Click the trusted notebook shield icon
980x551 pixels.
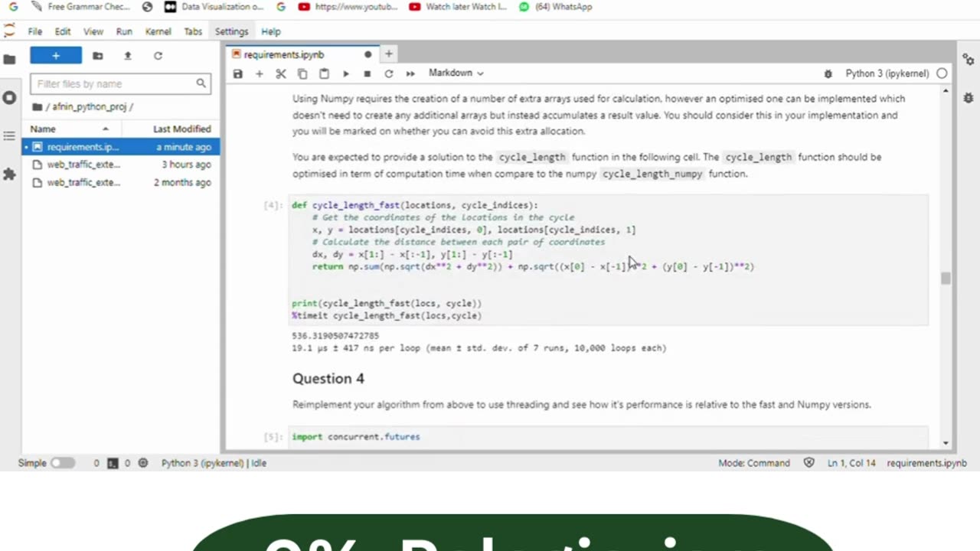point(809,463)
